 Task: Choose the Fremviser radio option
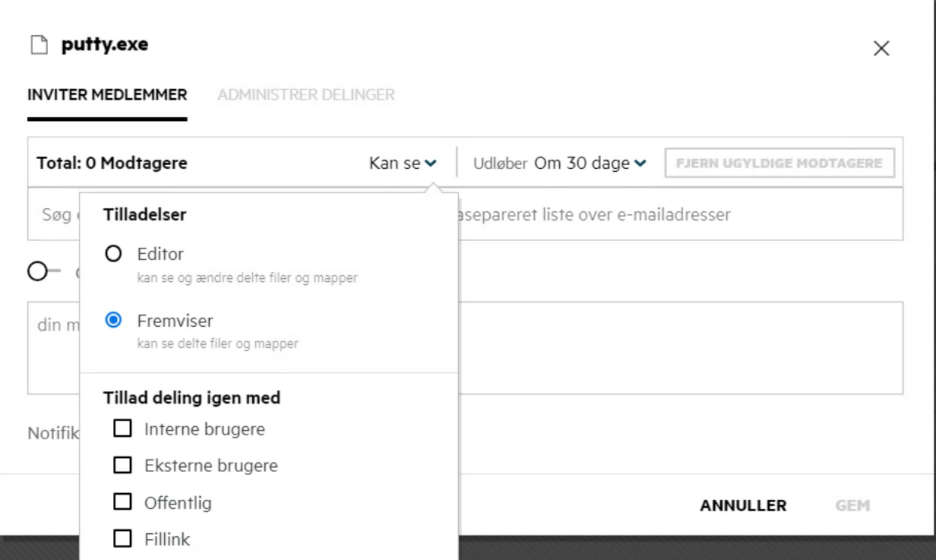click(114, 320)
